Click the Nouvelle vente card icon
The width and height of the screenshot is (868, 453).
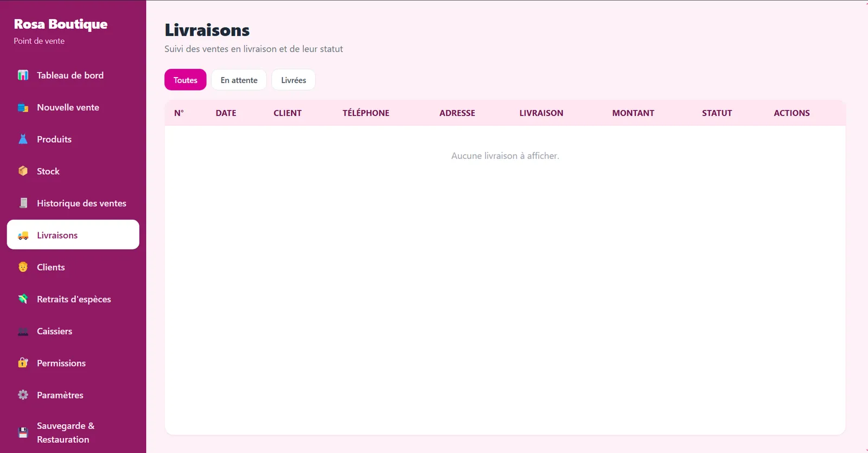coord(23,107)
